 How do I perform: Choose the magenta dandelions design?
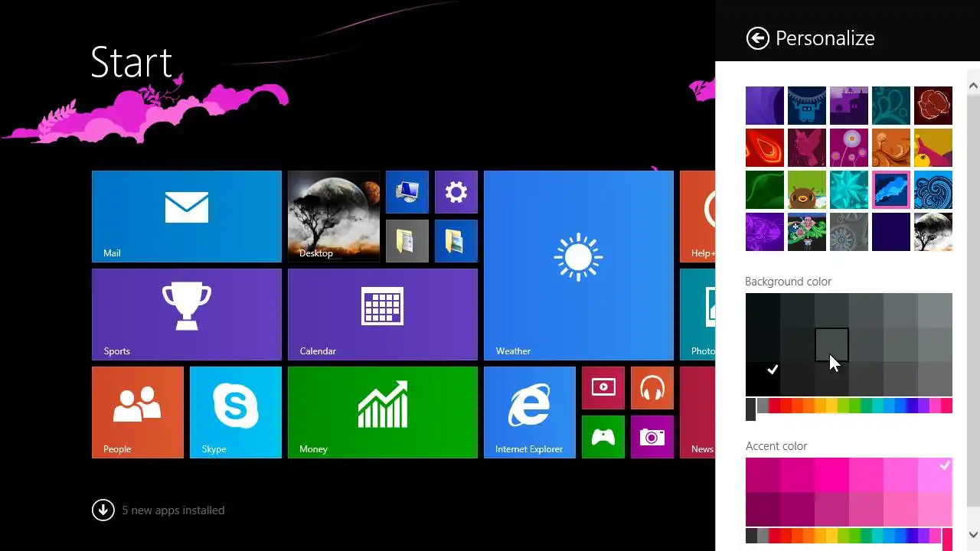(849, 148)
